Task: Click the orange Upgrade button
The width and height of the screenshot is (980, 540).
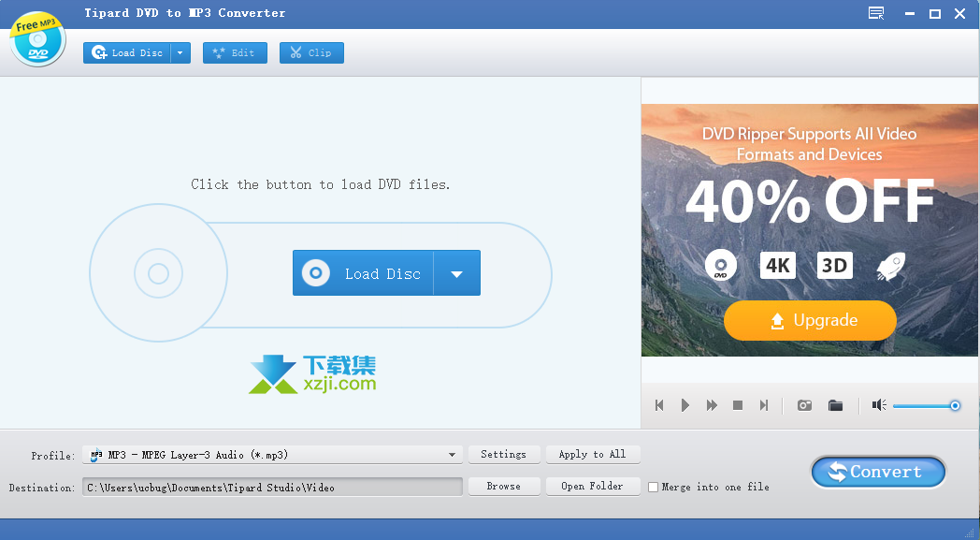Action: 810,320
